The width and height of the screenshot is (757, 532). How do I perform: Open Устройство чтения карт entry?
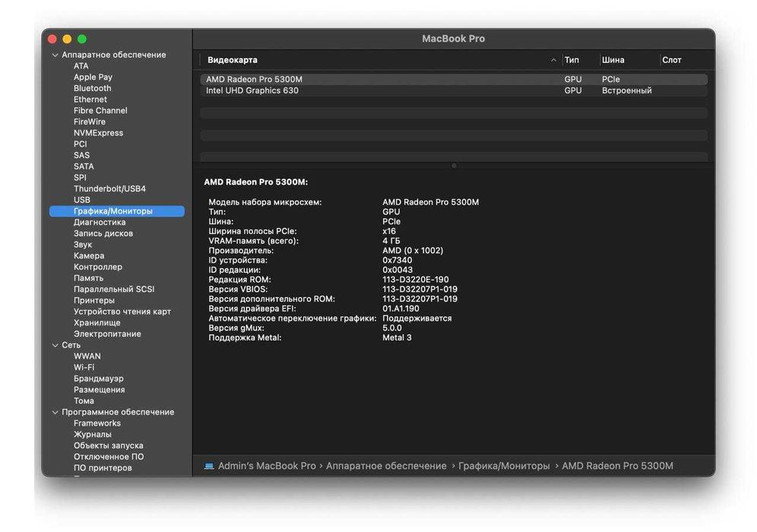tap(122, 312)
